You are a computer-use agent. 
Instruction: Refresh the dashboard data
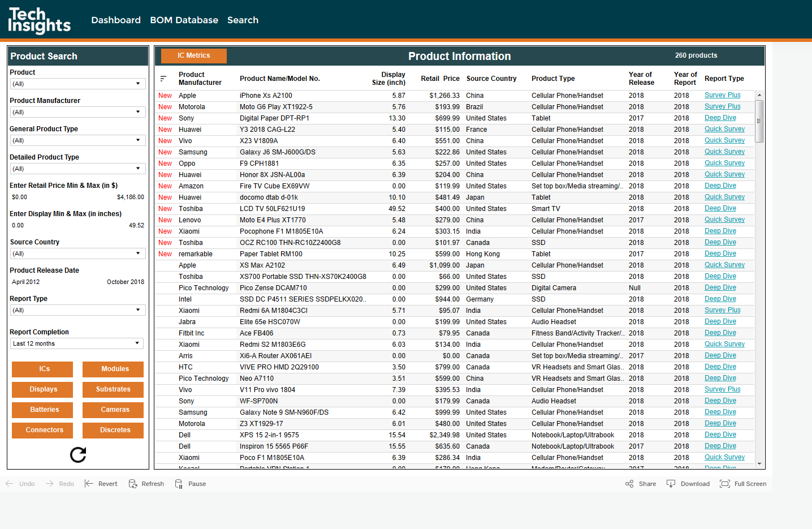pyautogui.click(x=146, y=484)
